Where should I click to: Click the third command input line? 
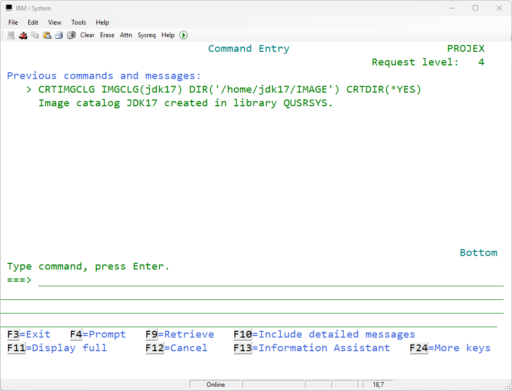(252, 308)
